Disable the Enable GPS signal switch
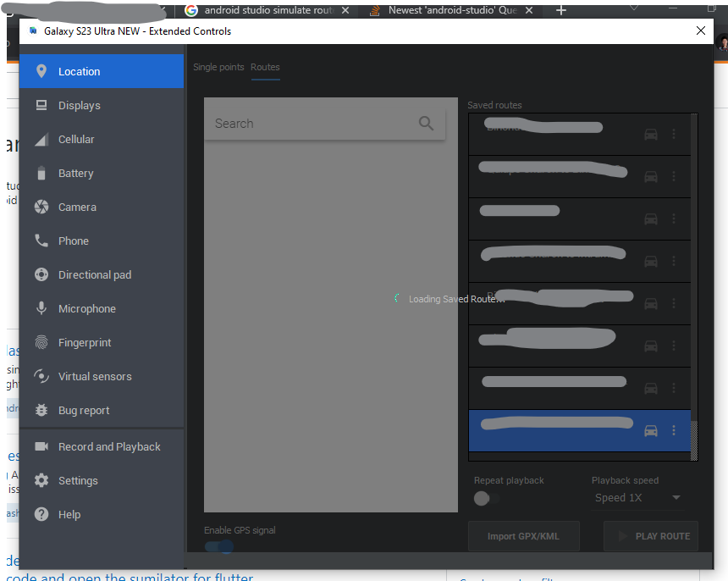Image resolution: width=728 pixels, height=581 pixels. click(220, 546)
